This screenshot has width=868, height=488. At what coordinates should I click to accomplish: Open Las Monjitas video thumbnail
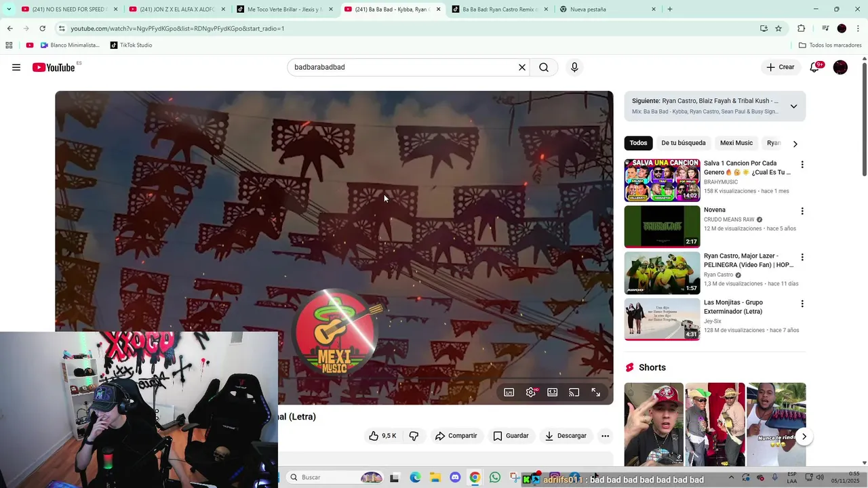point(662,319)
